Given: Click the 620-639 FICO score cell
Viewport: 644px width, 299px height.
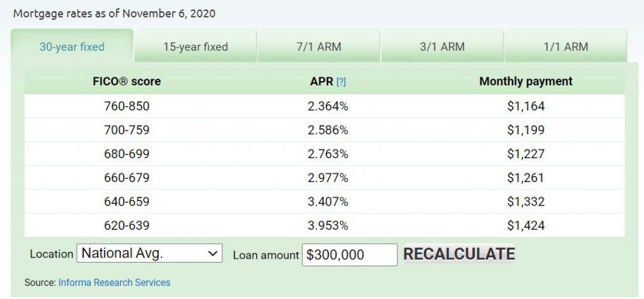Looking at the screenshot, I should tap(127, 226).
